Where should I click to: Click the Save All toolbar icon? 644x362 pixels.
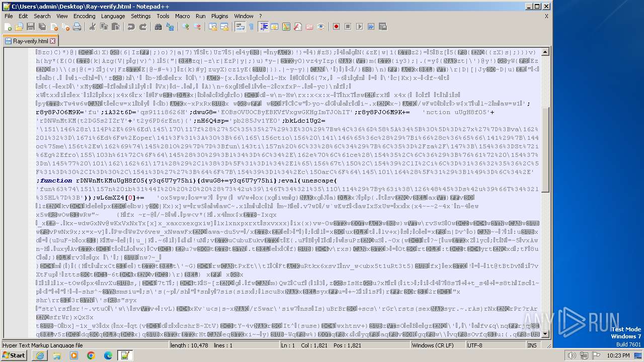(x=42, y=27)
